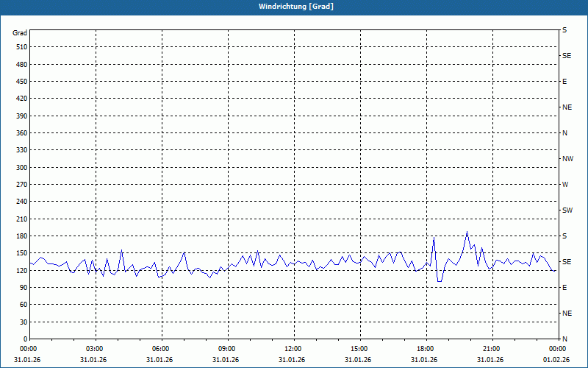This screenshot has width=588, height=368.
Task: Click the 150 degree axis label
Action: (22, 253)
